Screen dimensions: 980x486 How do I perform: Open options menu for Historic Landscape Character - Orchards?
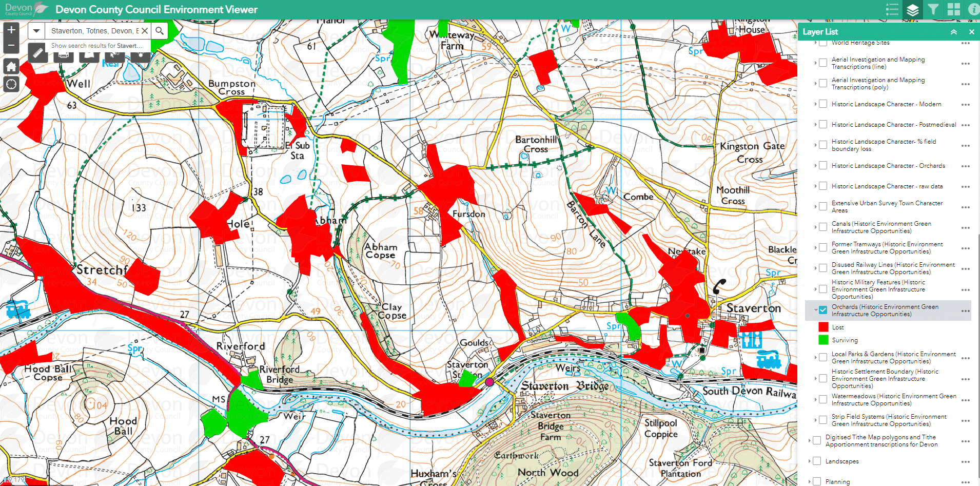tap(965, 166)
